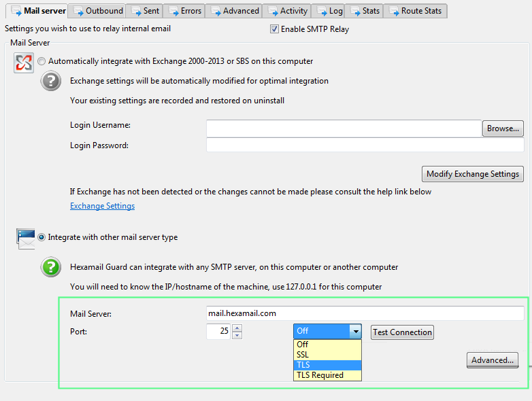Open the Route Stats tab
The width and height of the screenshot is (532, 401).
point(415,11)
